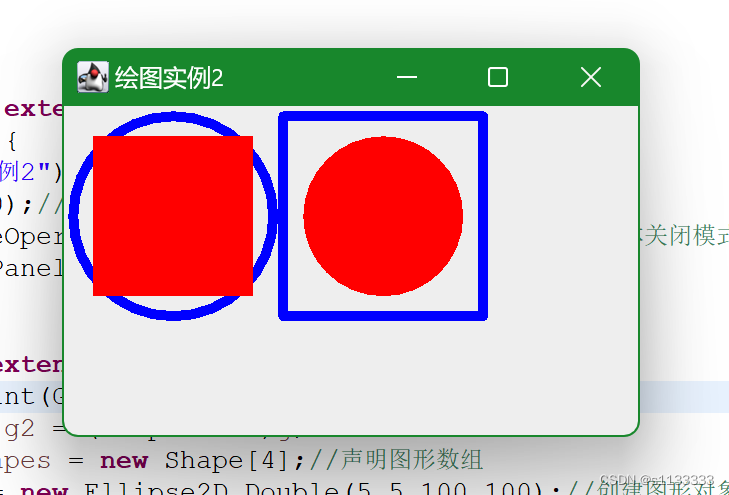The width and height of the screenshot is (729, 495).
Task: Close the 绘图实例2 window
Action: (x=591, y=77)
